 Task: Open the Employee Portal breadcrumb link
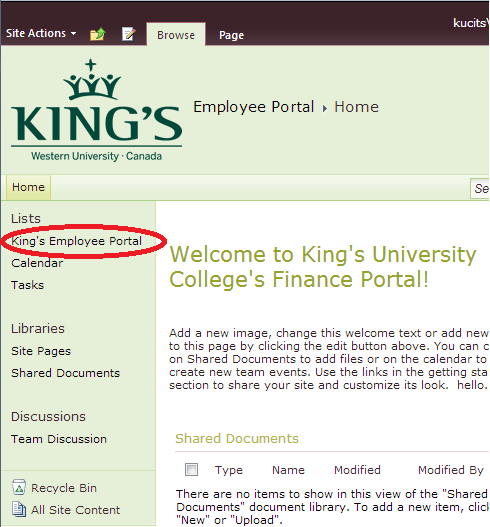[254, 107]
